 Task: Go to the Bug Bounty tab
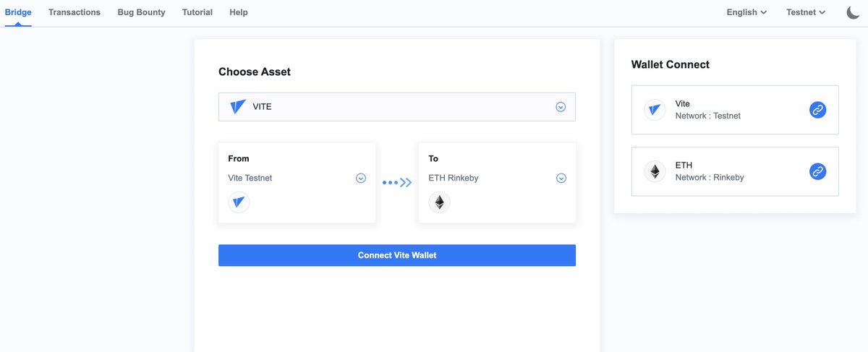(x=141, y=12)
